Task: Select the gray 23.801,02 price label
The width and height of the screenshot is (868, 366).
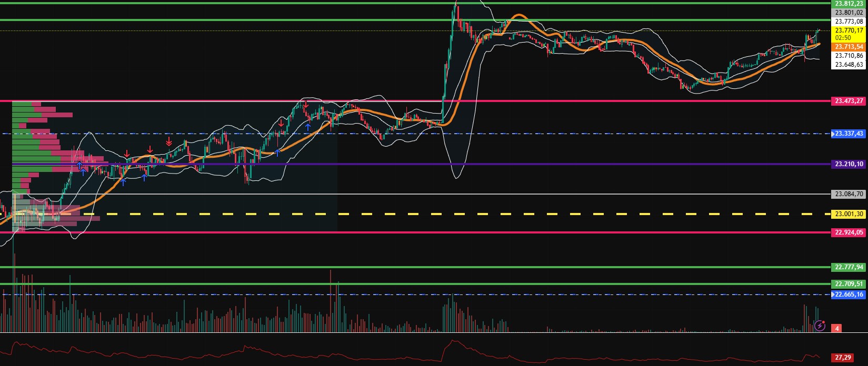Action: (x=849, y=12)
